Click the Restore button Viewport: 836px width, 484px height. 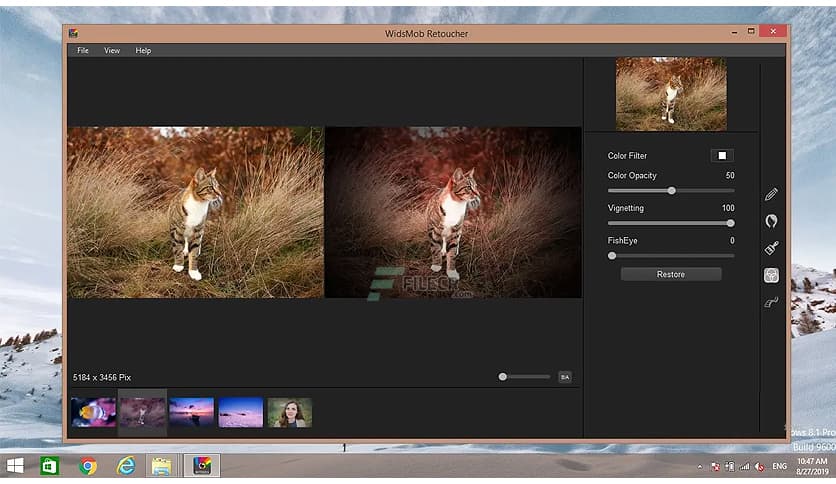[x=671, y=274]
